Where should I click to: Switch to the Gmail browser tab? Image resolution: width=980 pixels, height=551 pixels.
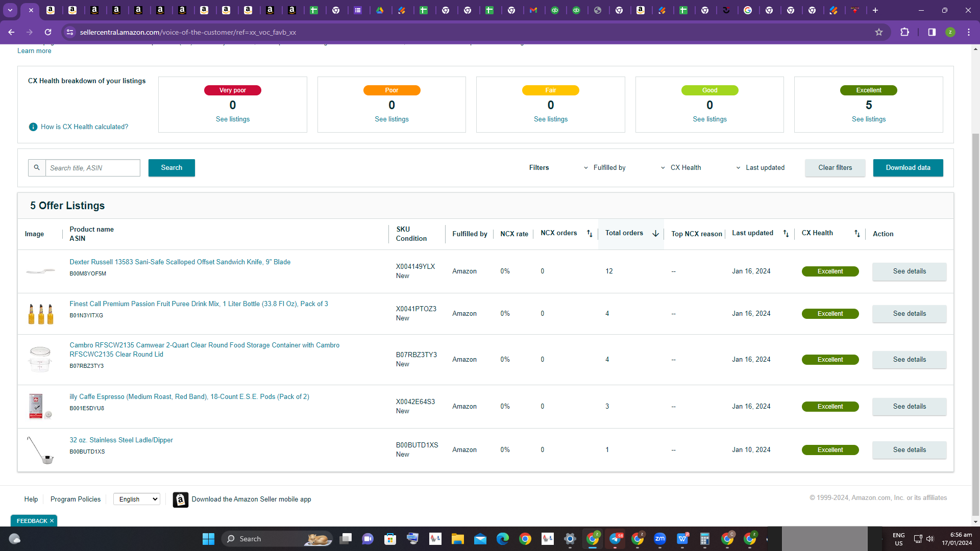[533, 10]
